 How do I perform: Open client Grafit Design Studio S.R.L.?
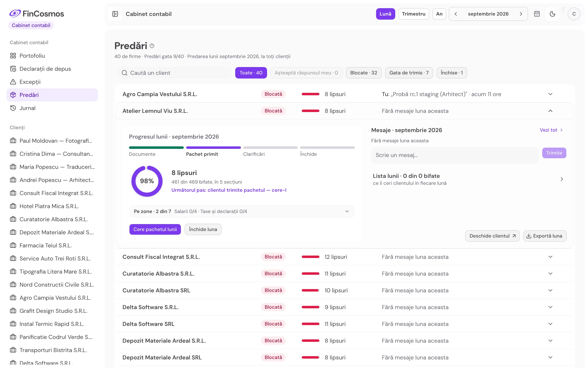[x=52, y=311]
